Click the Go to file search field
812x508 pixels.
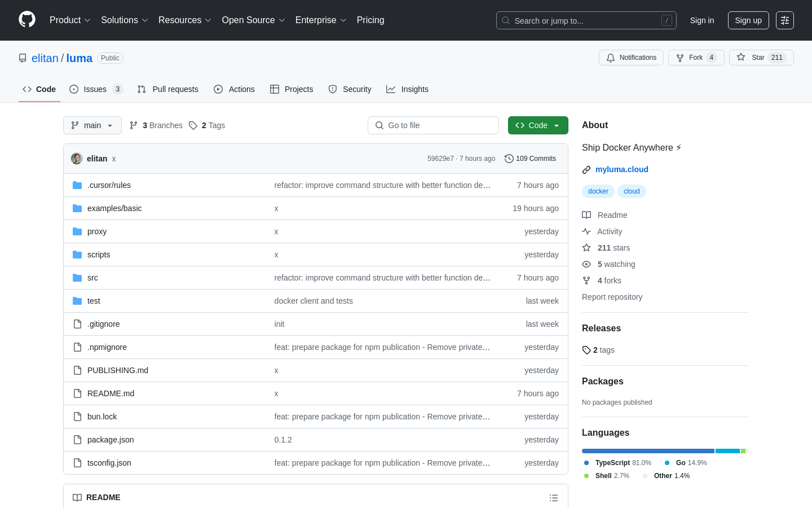433,125
